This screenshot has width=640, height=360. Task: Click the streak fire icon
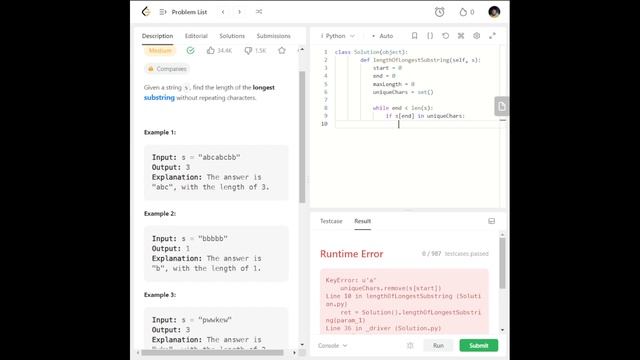click(x=463, y=12)
